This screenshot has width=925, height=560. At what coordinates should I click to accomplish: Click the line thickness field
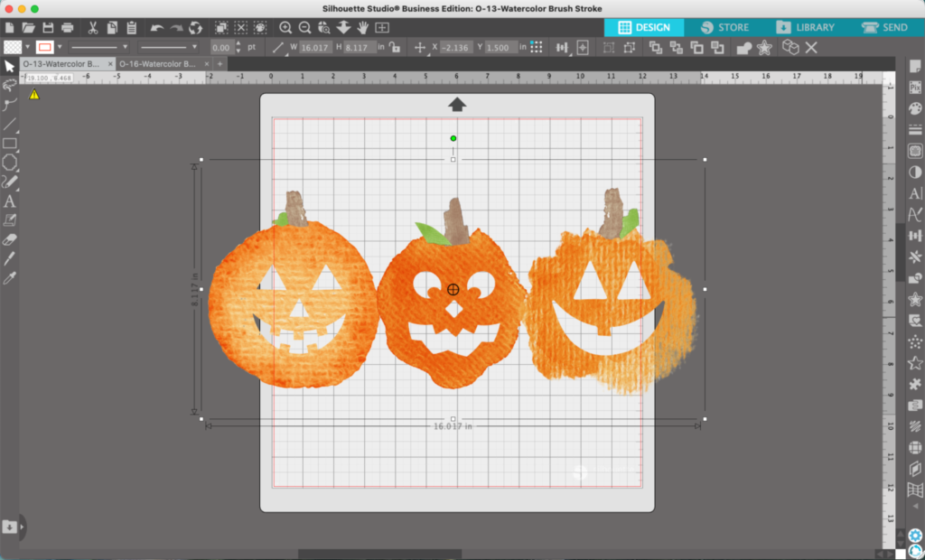pyautogui.click(x=222, y=48)
